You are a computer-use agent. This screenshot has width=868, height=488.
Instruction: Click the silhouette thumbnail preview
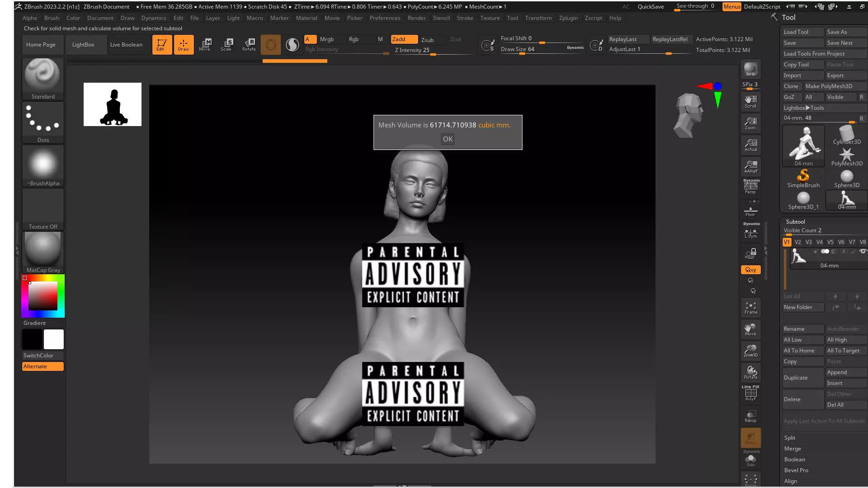113,104
